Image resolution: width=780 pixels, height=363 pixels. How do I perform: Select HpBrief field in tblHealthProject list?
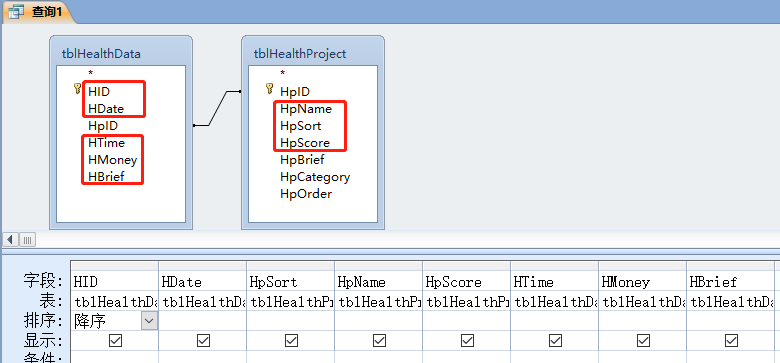[x=302, y=160]
